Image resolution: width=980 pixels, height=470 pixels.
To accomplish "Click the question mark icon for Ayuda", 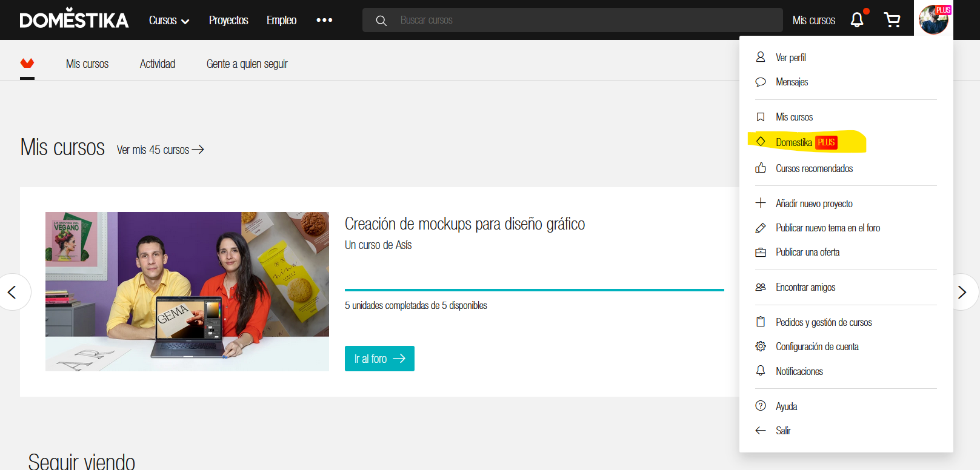I will 761,406.
